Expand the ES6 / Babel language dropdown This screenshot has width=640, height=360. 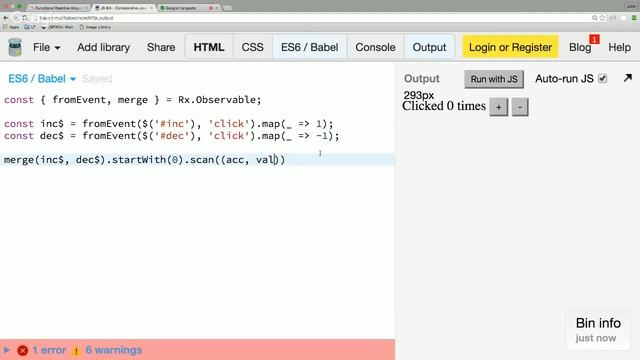tap(42, 79)
